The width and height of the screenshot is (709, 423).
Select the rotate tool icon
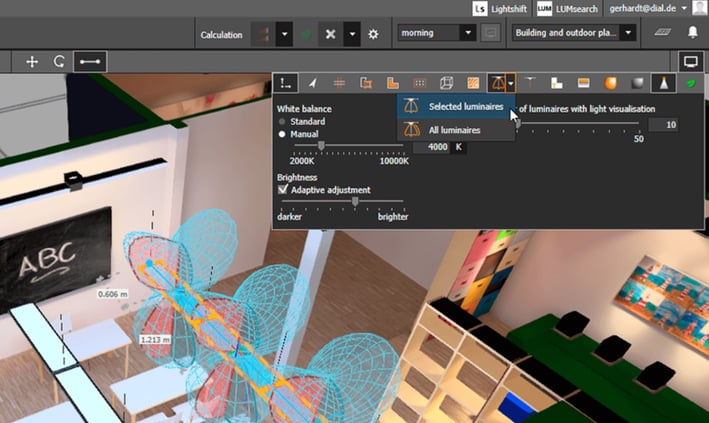pyautogui.click(x=60, y=61)
